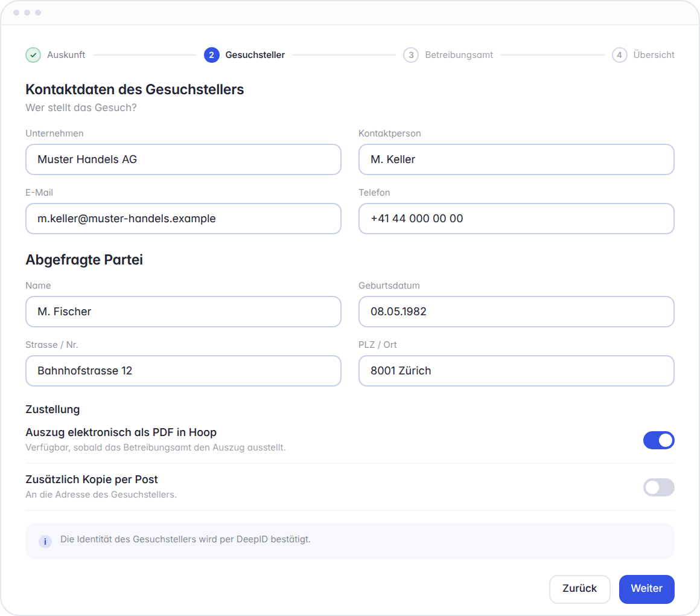This screenshot has width=700, height=616.
Task: Proceed with the Weiter button
Action: coord(646,589)
